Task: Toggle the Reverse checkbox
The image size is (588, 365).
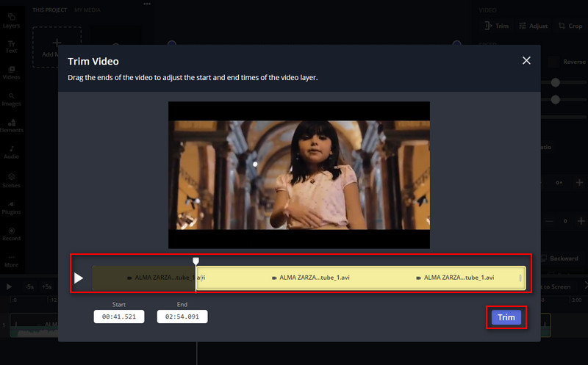Action: tap(553, 62)
